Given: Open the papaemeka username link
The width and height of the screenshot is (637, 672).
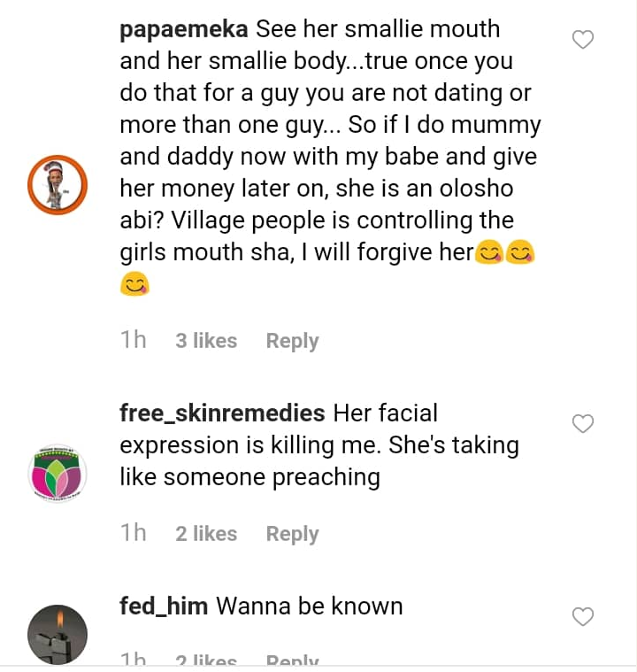Looking at the screenshot, I should (184, 29).
